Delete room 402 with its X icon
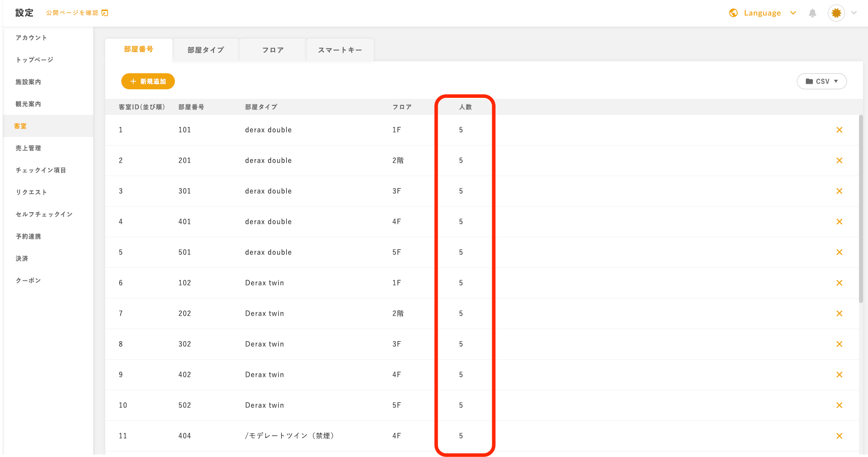The width and height of the screenshot is (868, 457). (x=839, y=375)
